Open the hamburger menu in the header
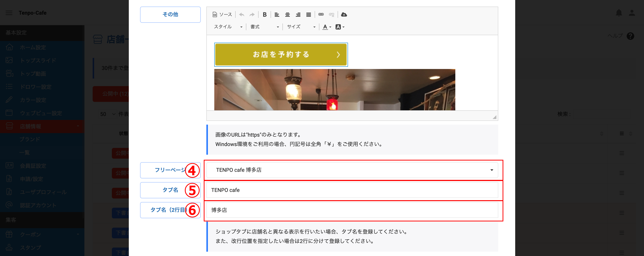 click(x=9, y=13)
